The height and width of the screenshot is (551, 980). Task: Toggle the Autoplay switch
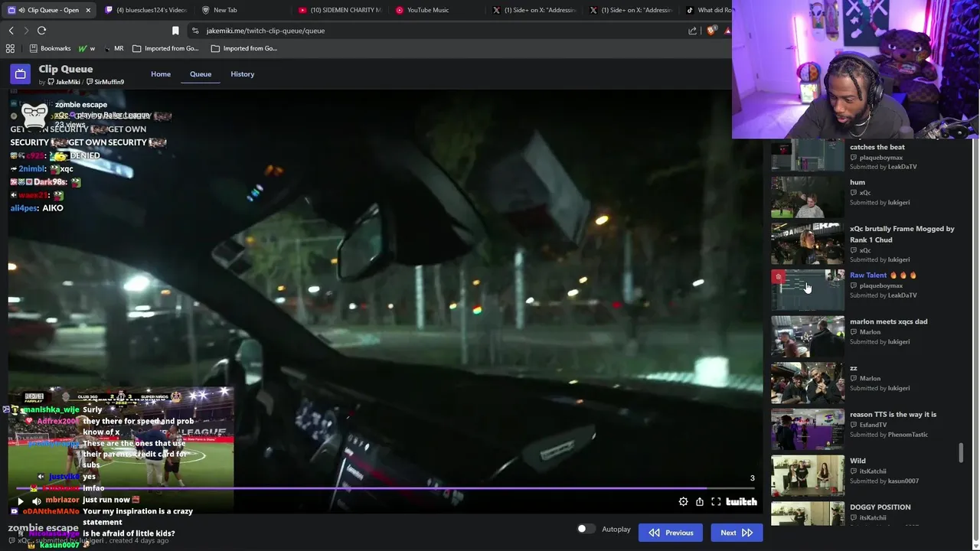(x=586, y=529)
